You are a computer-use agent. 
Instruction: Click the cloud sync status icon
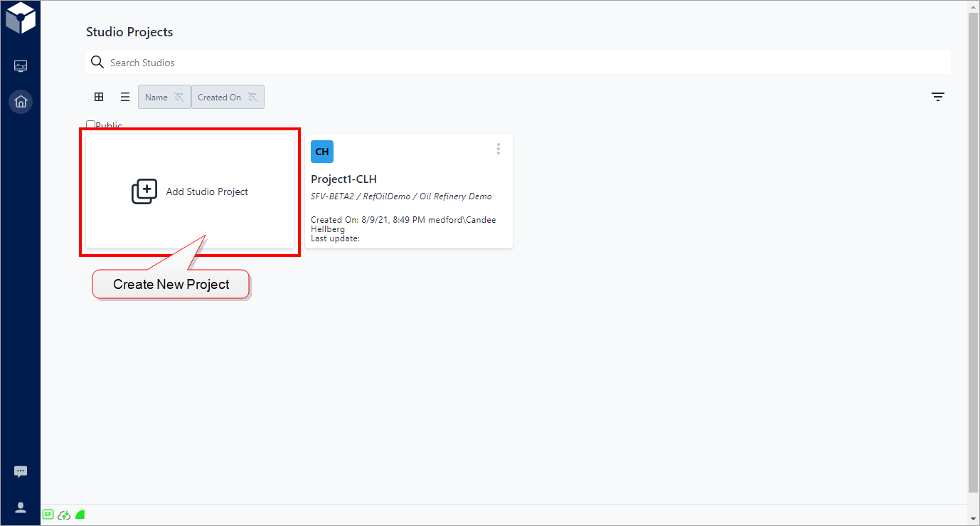tap(64, 515)
